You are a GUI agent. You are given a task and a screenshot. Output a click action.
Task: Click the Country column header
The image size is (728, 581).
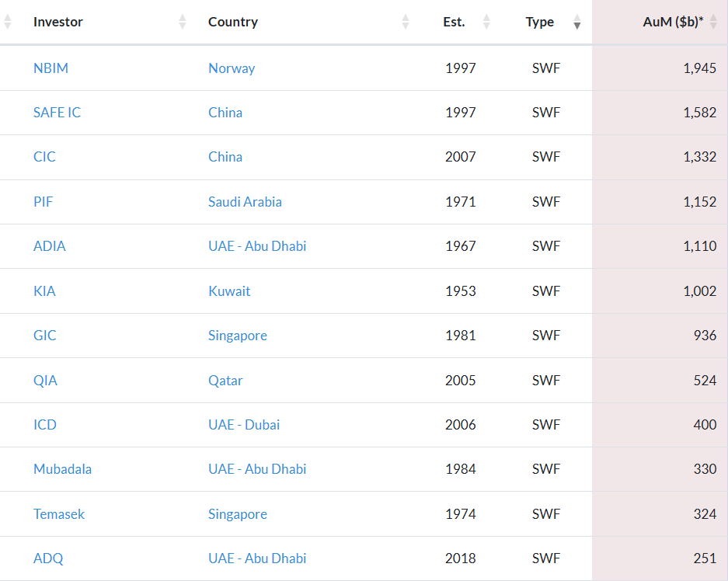click(233, 22)
